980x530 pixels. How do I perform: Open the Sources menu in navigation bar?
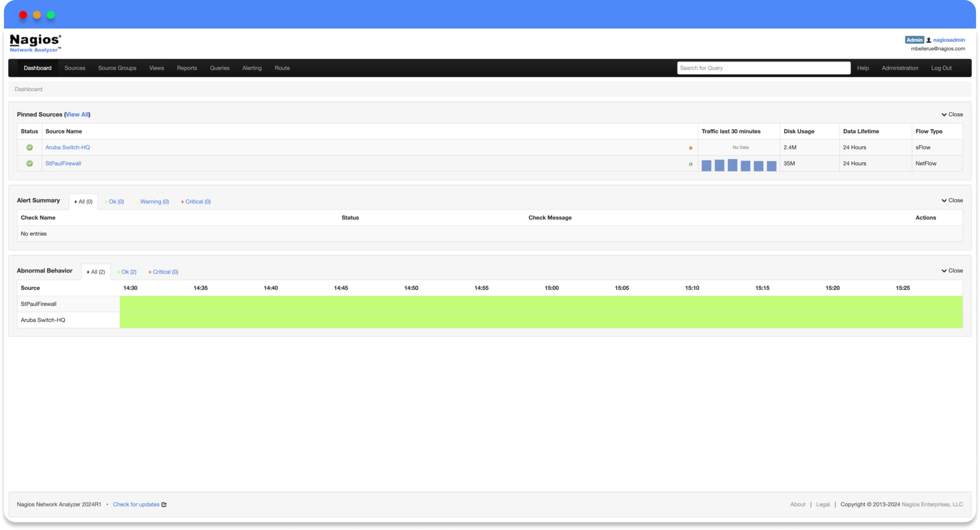[74, 68]
